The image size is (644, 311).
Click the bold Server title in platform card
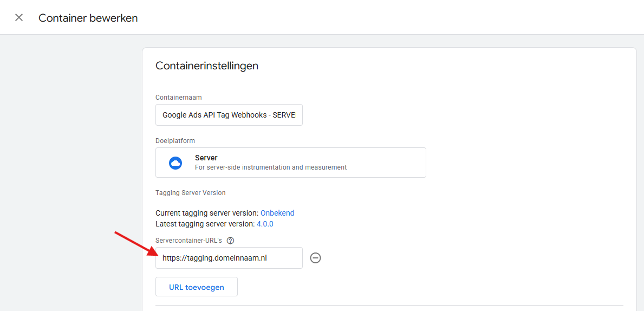coord(206,158)
